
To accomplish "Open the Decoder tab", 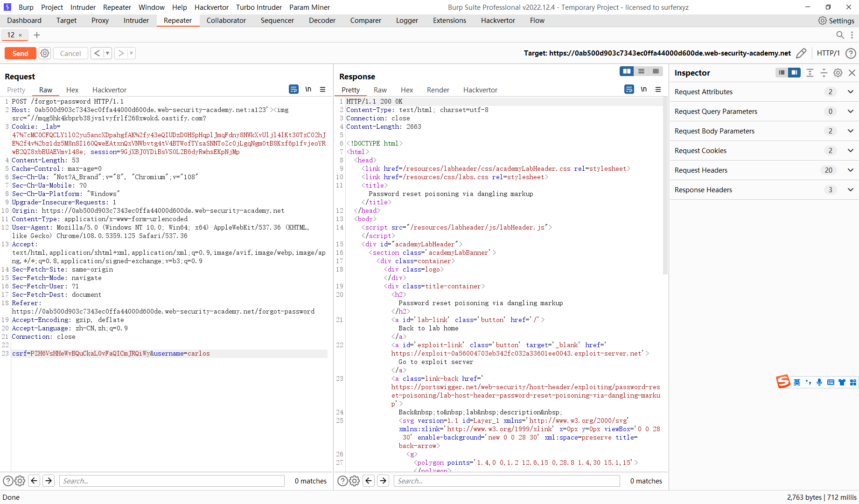I will (322, 21).
